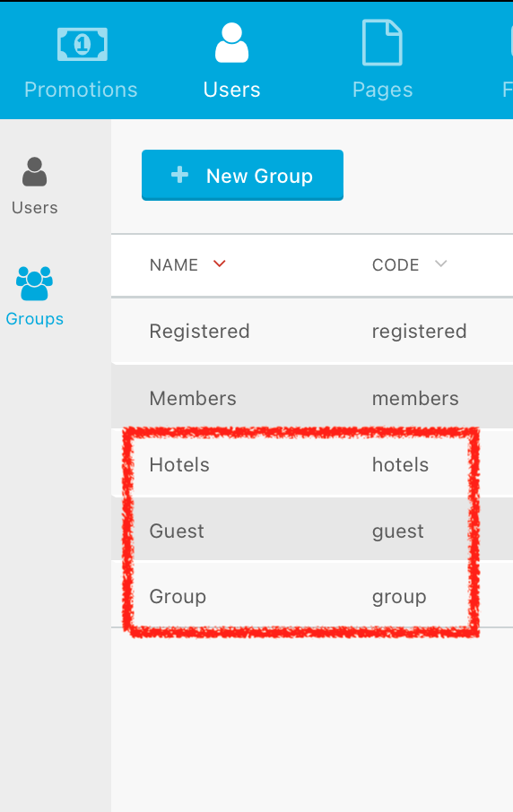The width and height of the screenshot is (513, 812).
Task: Open the Pages document icon
Action: click(382, 42)
